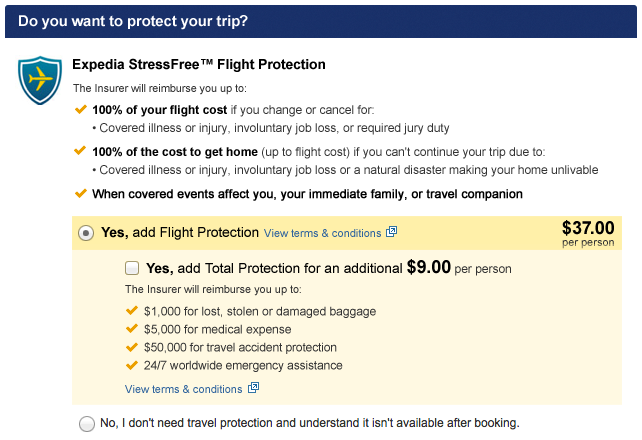
Task: Click checkmark beside When covered events affect you
Action: [81, 193]
